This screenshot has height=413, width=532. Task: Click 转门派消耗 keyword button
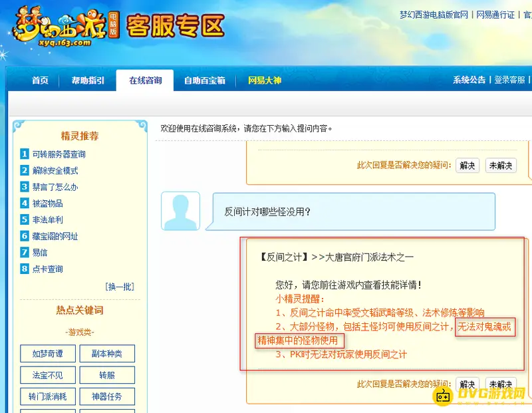(x=47, y=396)
